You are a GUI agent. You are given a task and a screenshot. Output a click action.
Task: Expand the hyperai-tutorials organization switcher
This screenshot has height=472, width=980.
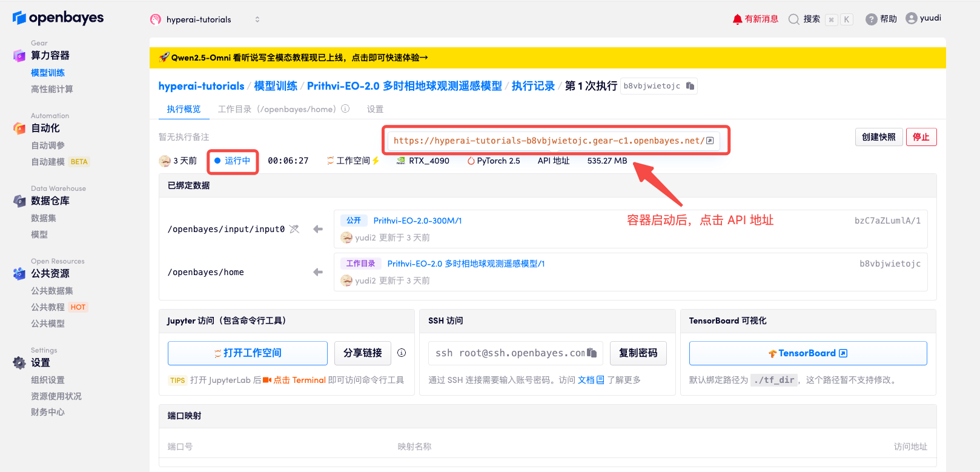[x=257, y=19]
